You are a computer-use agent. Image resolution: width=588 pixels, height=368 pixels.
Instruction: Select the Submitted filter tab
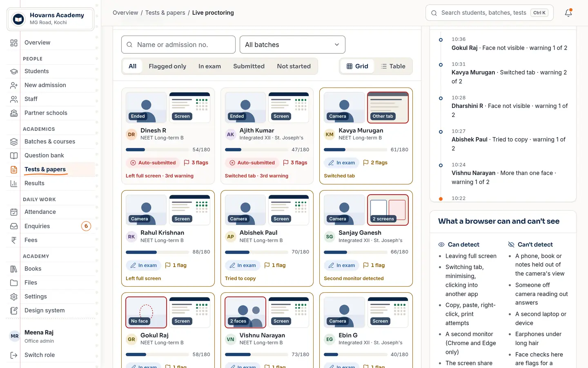click(x=249, y=66)
